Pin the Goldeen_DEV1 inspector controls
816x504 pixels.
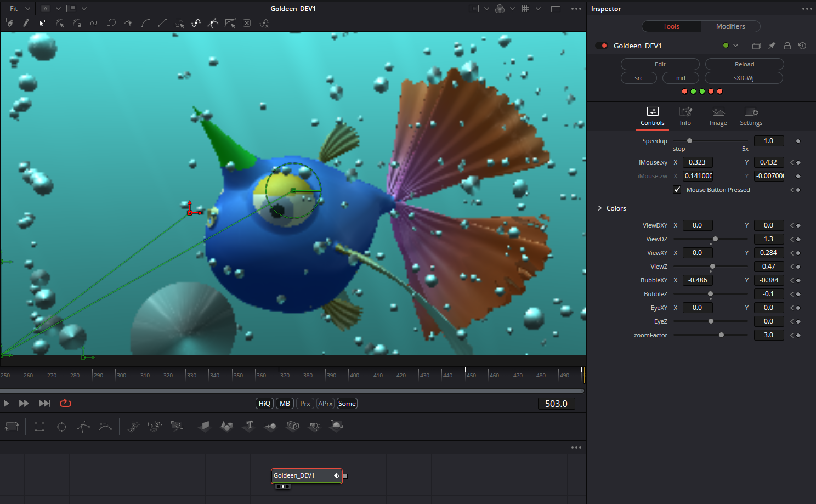tap(772, 46)
